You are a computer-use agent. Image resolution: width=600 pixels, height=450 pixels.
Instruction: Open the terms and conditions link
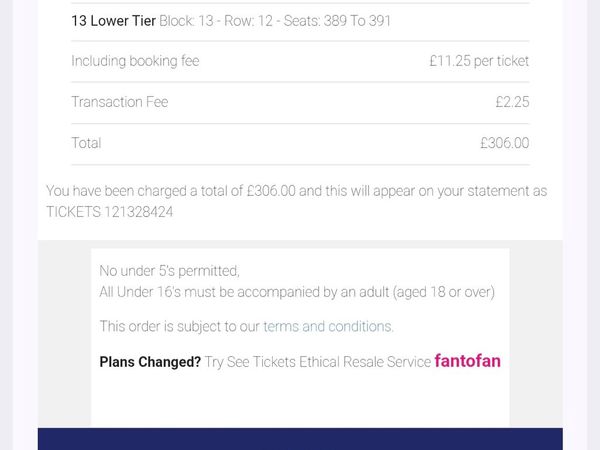328,326
